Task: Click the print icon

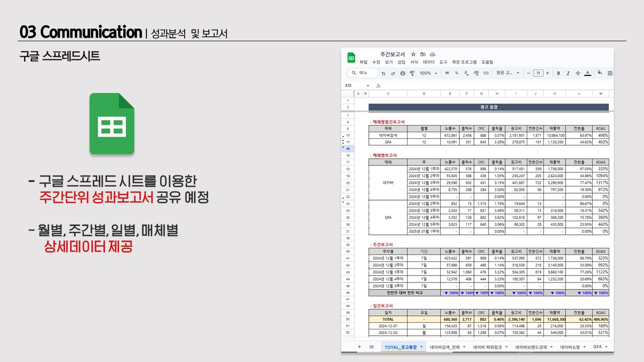Action: 403,73
